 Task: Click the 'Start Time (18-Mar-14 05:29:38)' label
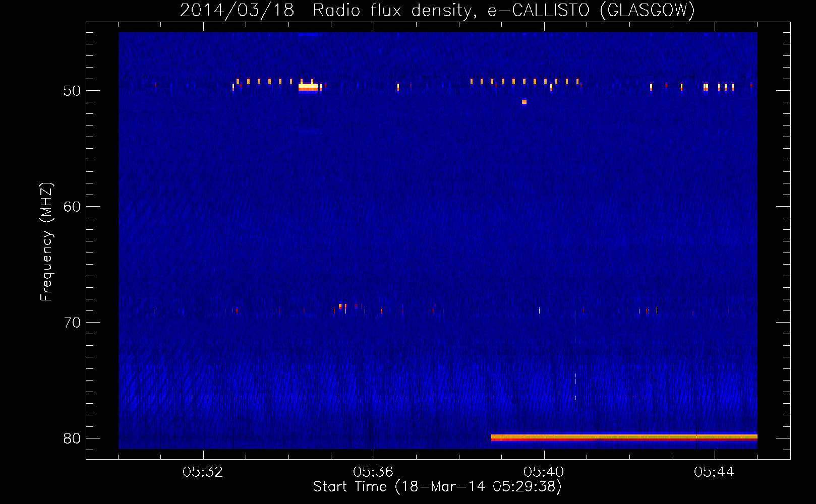(437, 487)
